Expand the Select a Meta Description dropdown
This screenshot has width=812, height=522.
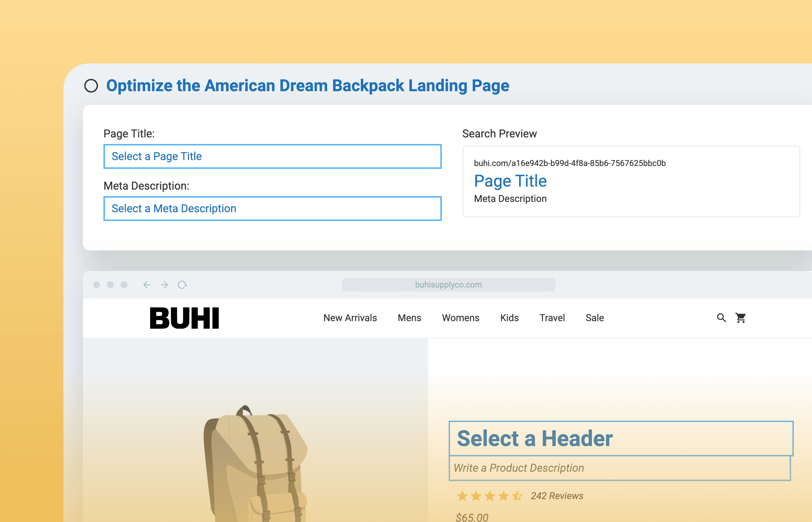[272, 209]
